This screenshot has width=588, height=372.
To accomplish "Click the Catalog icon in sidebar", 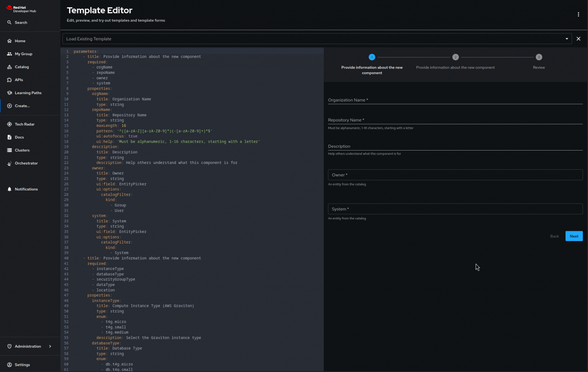I will [x=9, y=67].
